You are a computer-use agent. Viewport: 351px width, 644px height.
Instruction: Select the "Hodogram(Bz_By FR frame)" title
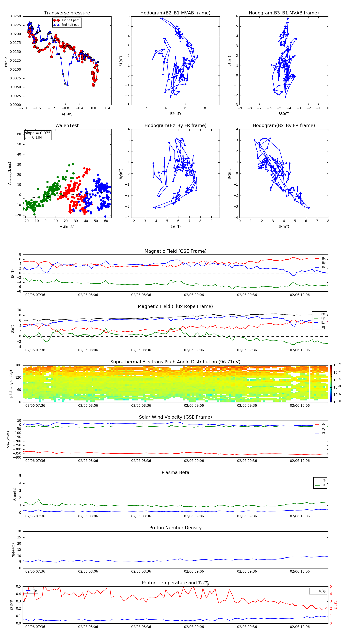tap(175, 125)
